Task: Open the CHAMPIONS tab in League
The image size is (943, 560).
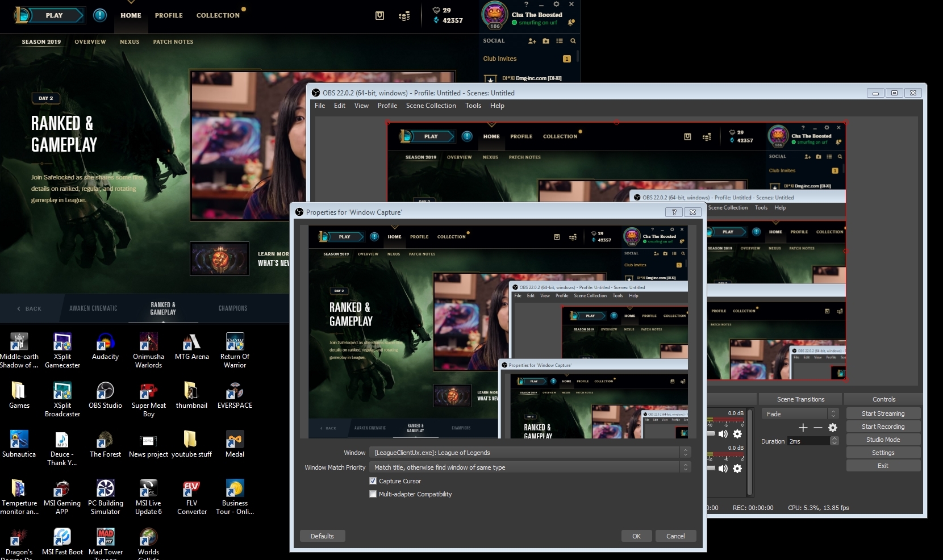Action: (x=233, y=308)
